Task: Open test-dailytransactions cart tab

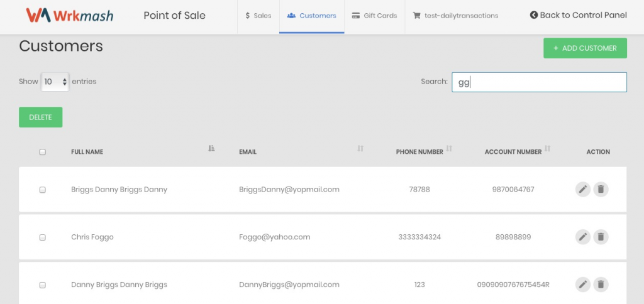Action: point(455,16)
